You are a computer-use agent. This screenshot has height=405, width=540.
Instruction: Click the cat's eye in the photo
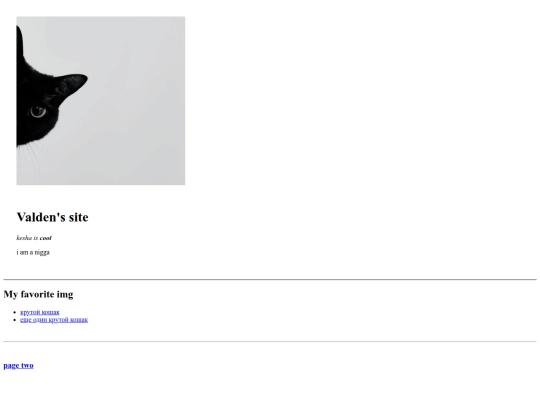[x=38, y=111]
